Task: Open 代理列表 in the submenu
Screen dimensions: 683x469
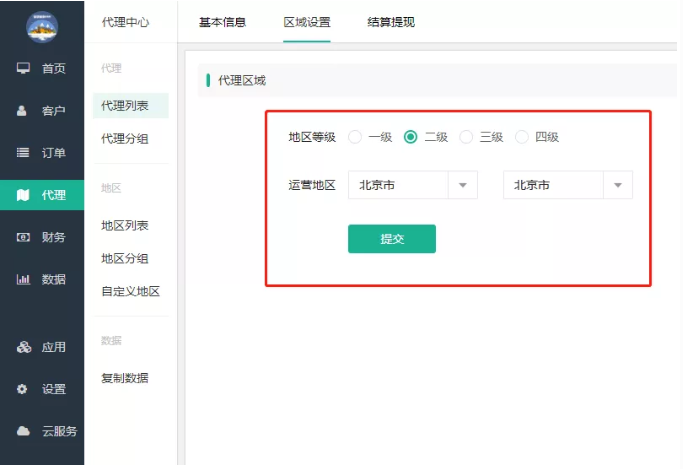Action: pyautogui.click(x=131, y=105)
